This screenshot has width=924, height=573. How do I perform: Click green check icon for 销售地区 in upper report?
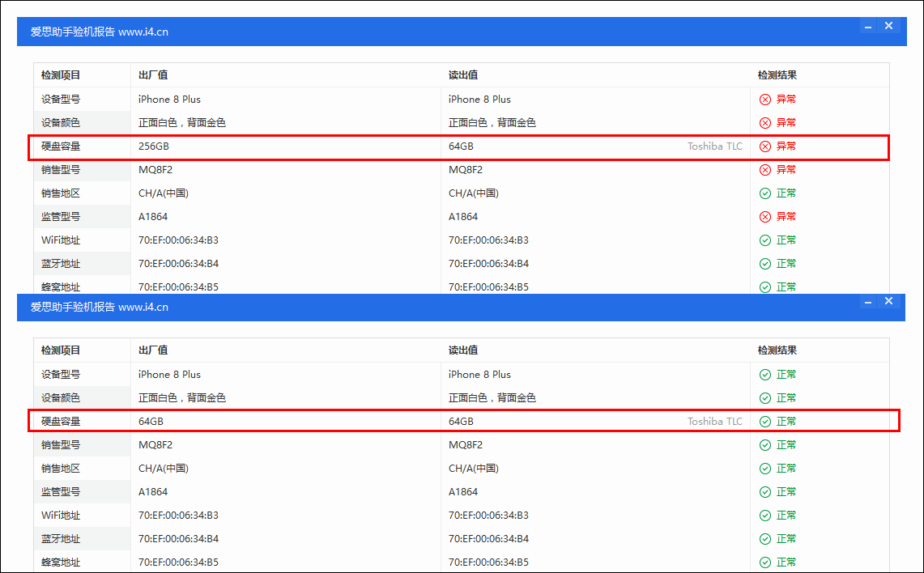[764, 193]
